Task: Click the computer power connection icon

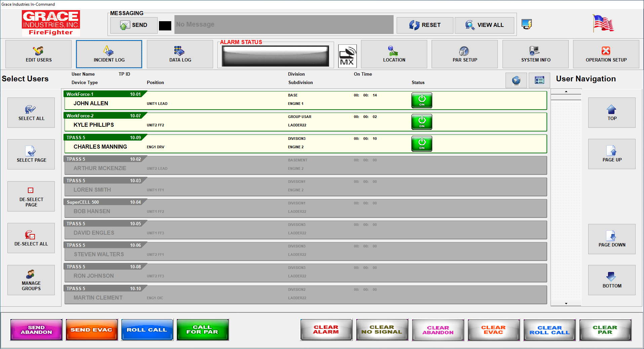Action: pos(526,24)
